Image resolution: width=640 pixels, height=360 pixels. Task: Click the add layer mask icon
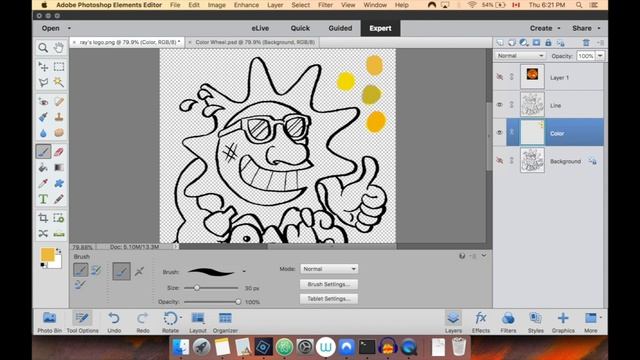(536, 42)
